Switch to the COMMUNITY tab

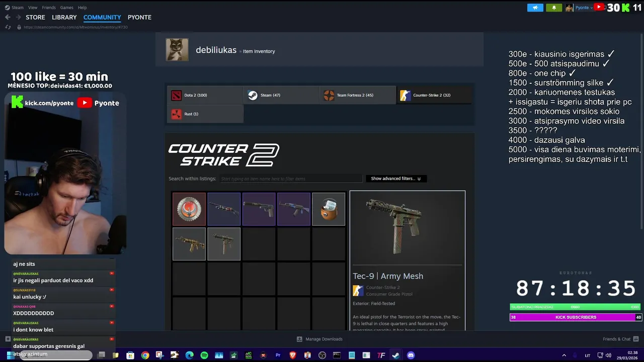(x=102, y=17)
